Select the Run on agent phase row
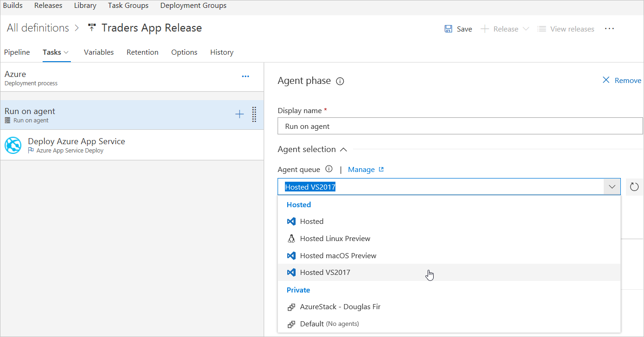 coord(132,114)
